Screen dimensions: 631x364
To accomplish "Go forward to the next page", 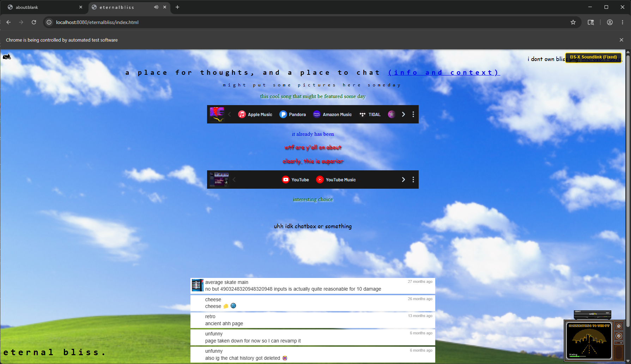I will (21, 22).
